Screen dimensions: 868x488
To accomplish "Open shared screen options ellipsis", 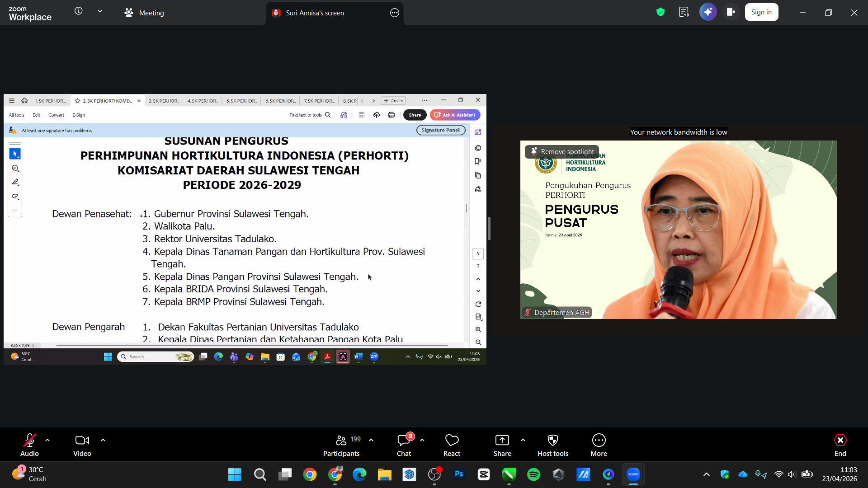I will click(394, 13).
